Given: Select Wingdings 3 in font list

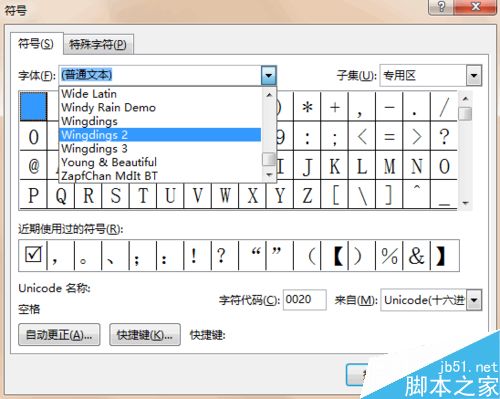Looking at the screenshot, I should [160, 148].
